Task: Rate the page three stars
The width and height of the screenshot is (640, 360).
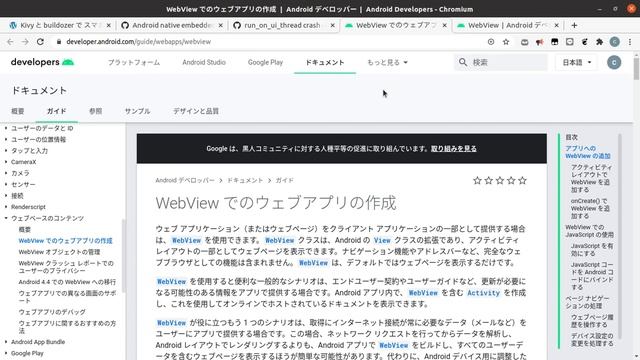Action: click(500, 180)
